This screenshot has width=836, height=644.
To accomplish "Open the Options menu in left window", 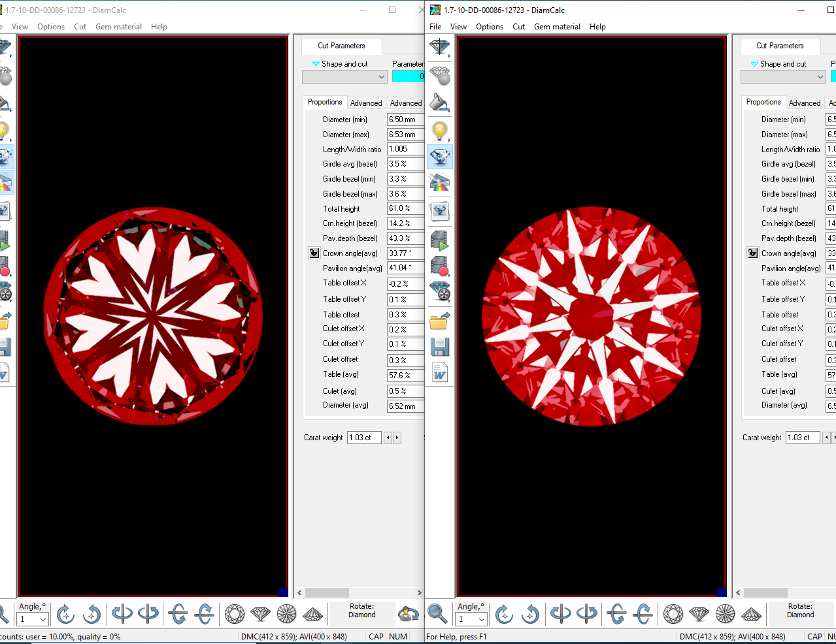I will click(x=51, y=27).
